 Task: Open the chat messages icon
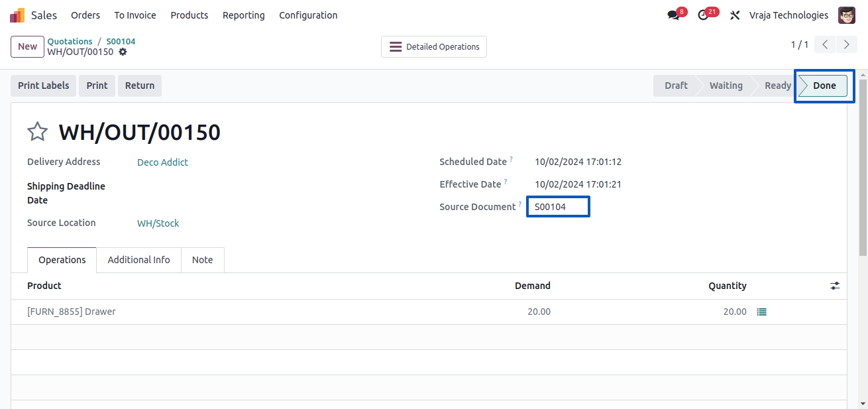pos(674,15)
